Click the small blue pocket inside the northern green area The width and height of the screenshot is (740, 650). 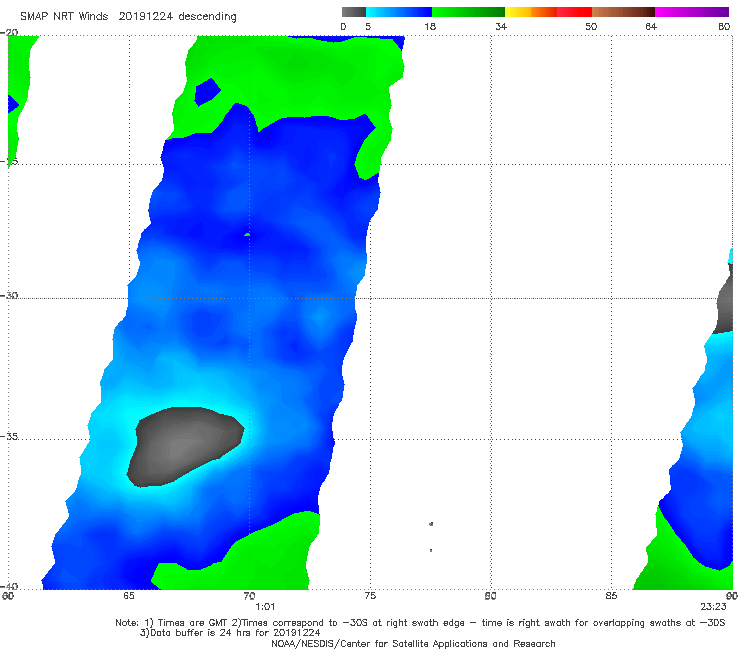[x=207, y=92]
